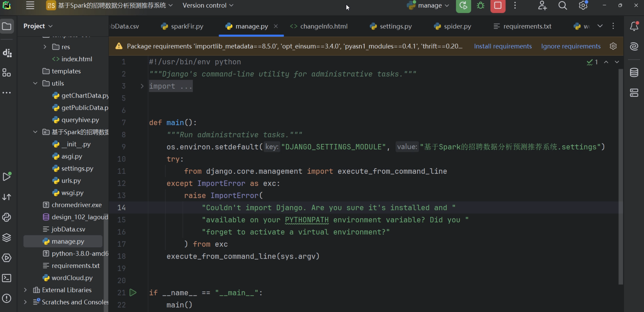The image size is (644, 312).
Task: Open the Git tool window icon
Action: point(7,197)
